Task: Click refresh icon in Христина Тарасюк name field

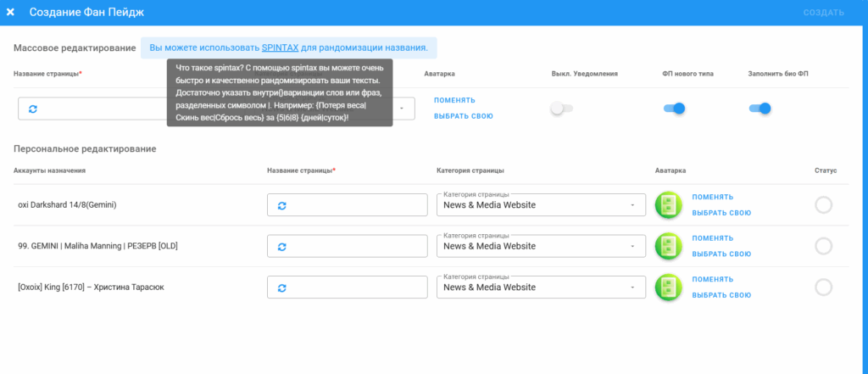Action: pos(281,287)
